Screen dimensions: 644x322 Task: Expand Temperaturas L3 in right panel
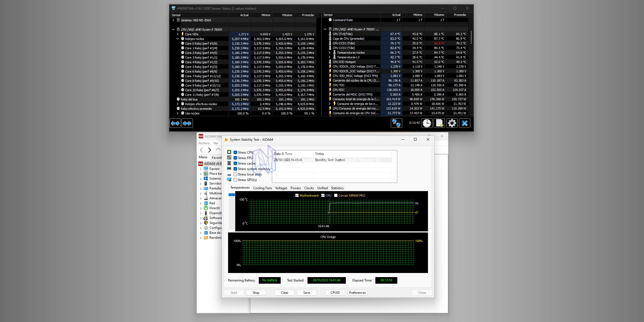pyautogui.click(x=329, y=57)
